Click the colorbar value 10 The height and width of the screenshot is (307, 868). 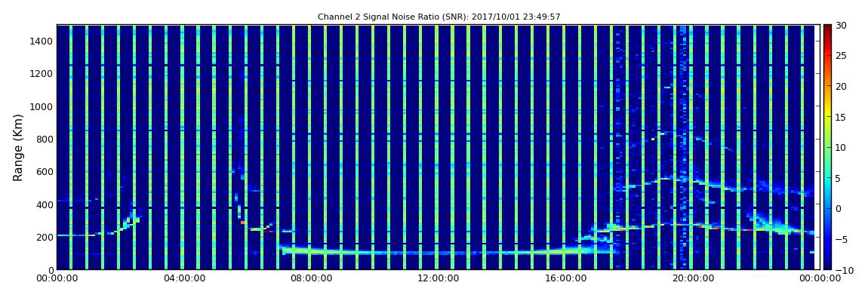(841, 147)
